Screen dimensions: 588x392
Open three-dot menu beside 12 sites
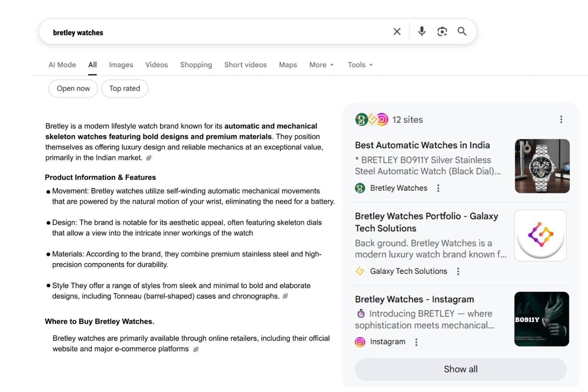(x=561, y=119)
